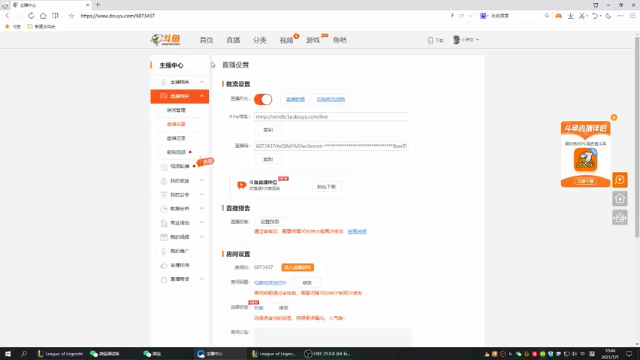Bookmark the page with the star icon
Screen dimensions: 640x360
(x=72, y=16)
